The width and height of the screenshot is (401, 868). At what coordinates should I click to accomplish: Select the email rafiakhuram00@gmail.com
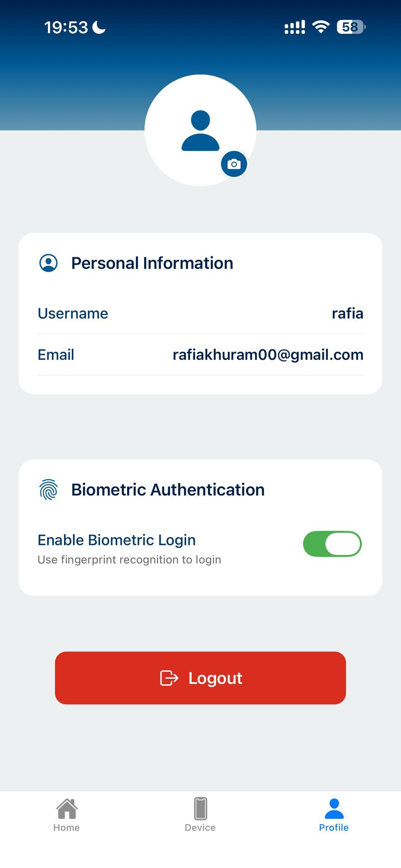(268, 354)
